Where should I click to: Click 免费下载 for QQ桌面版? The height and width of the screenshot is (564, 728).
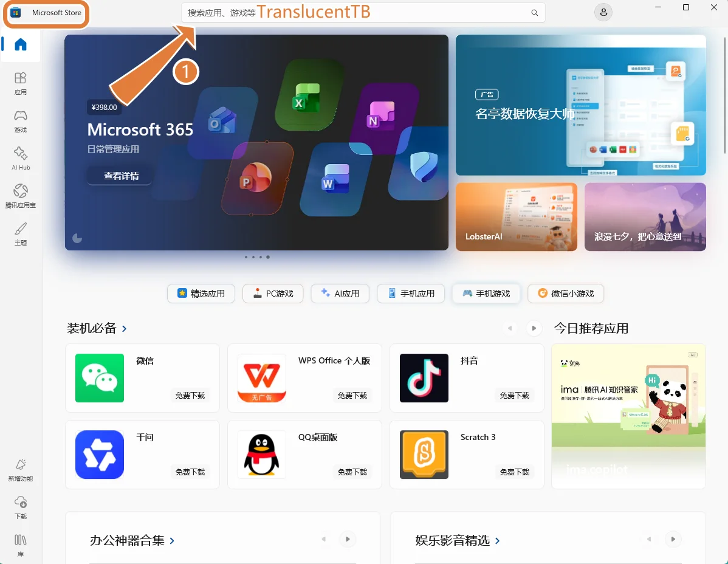pyautogui.click(x=352, y=472)
